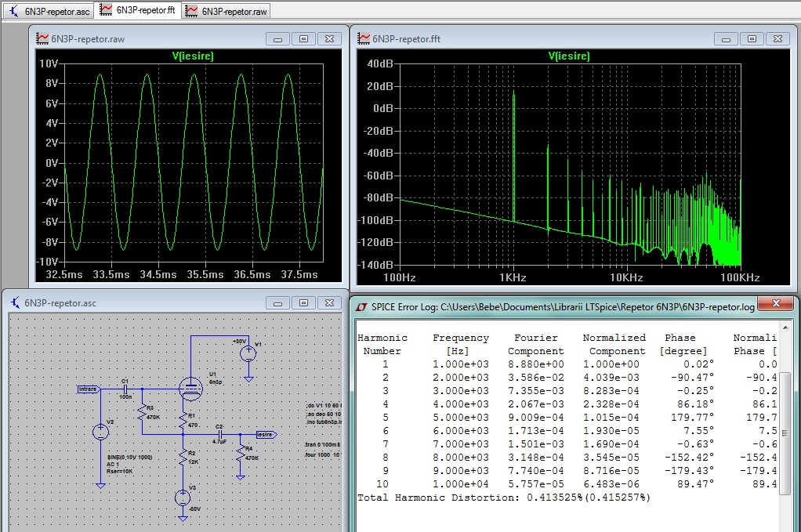Click the 32.5ms label on raw time axis
This screenshot has height=532, width=801.
pyautogui.click(x=63, y=274)
